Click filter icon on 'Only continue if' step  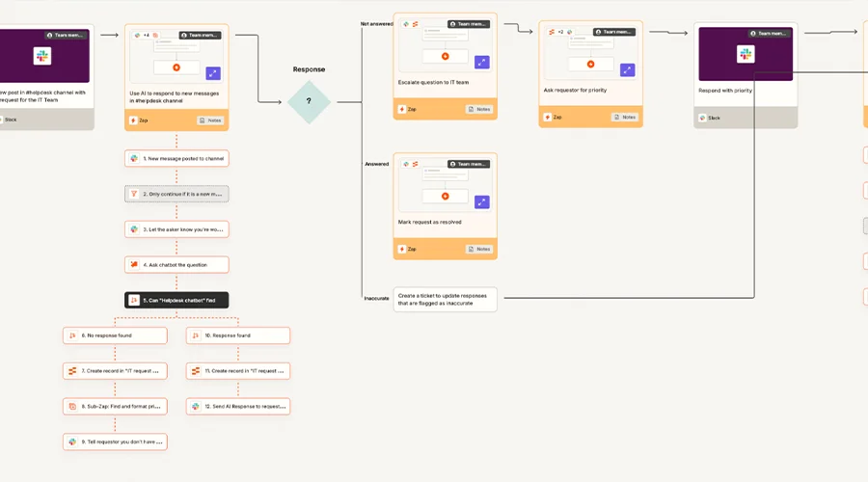134,194
